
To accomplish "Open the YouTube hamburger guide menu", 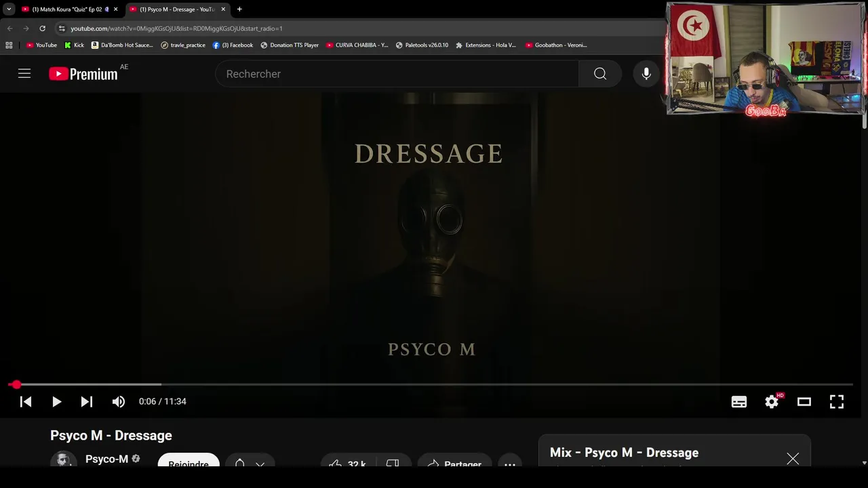I will pos(24,74).
